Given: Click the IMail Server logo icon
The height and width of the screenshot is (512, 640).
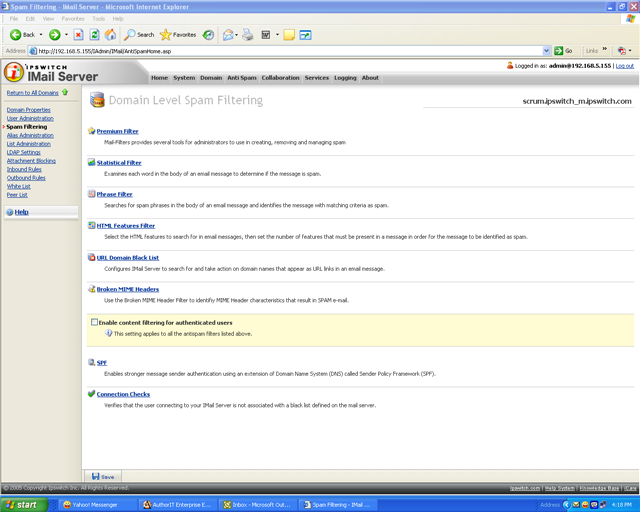Looking at the screenshot, I should click(13, 73).
